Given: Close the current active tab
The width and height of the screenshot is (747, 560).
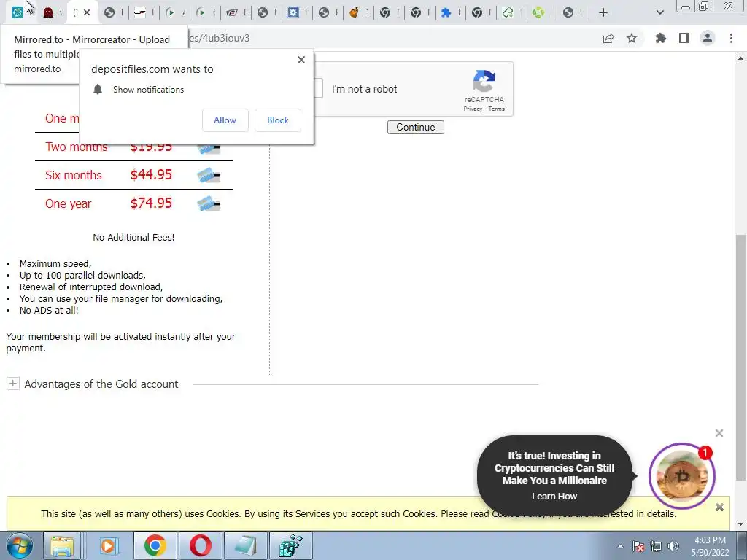Looking at the screenshot, I should point(87,13).
